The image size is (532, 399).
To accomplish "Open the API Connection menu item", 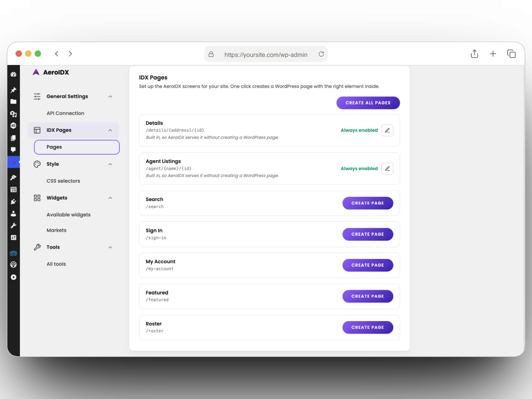I will point(65,113).
